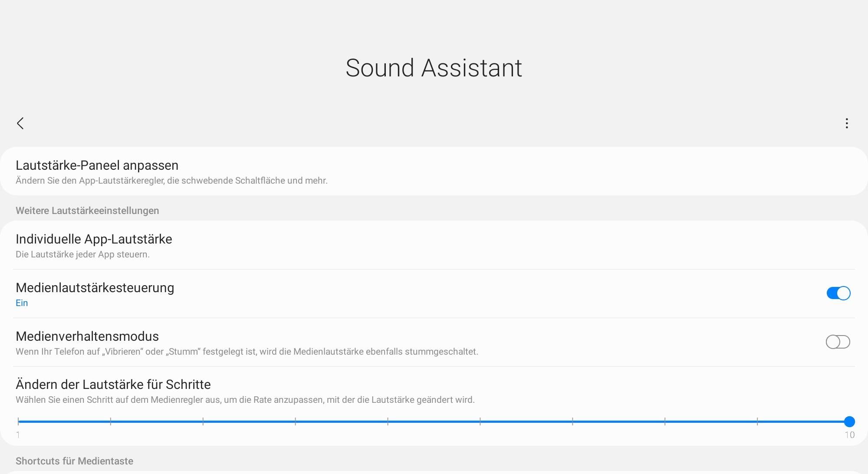Tap the blue Ein status text
Screen dimensions: 868x474
point(22,303)
